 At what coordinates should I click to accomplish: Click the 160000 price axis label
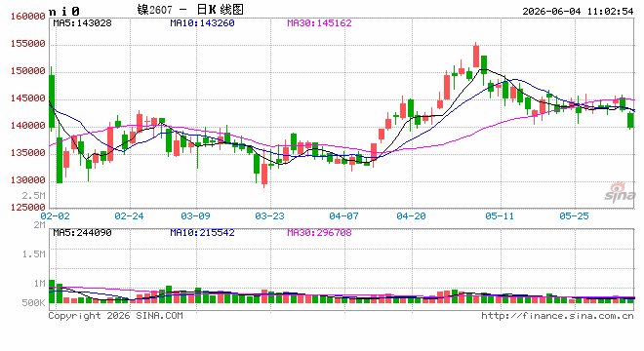(27, 17)
